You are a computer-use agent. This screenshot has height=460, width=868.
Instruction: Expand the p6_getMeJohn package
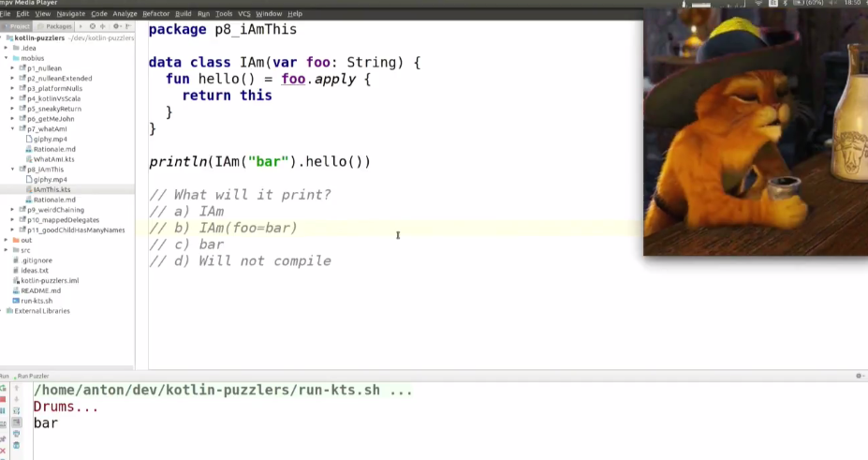pyautogui.click(x=12, y=118)
